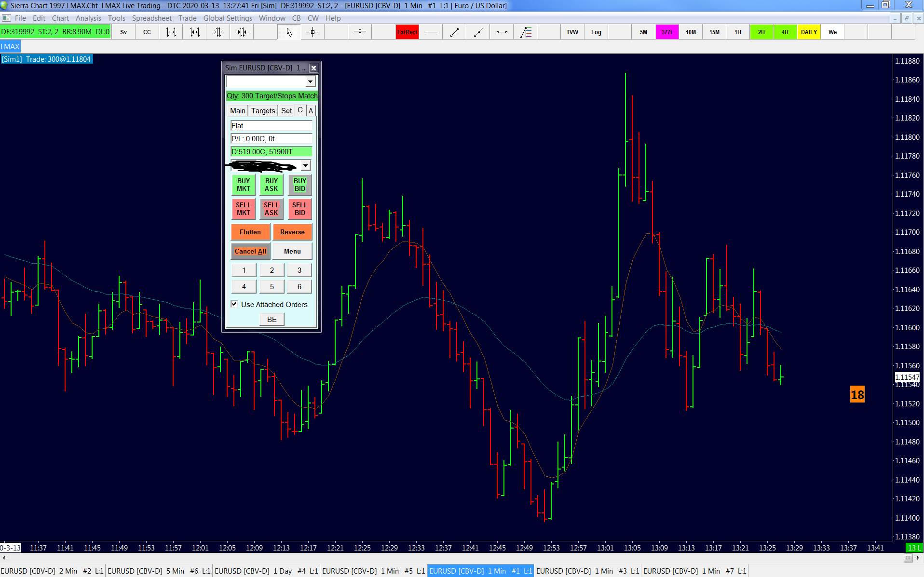Click the expand bar spacing fast icon
Viewport: 924px width, 577px height.
[194, 32]
